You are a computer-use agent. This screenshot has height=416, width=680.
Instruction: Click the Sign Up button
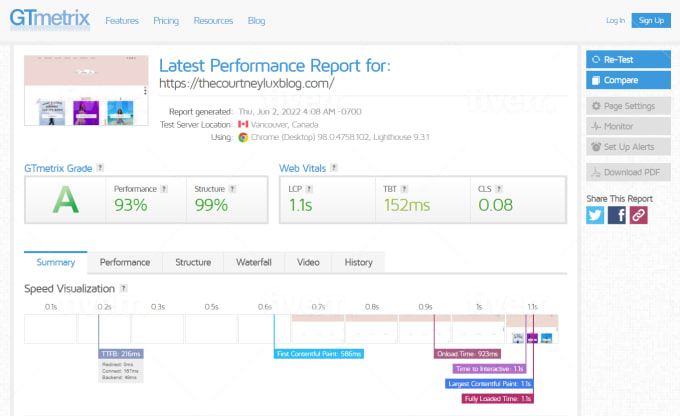click(651, 20)
